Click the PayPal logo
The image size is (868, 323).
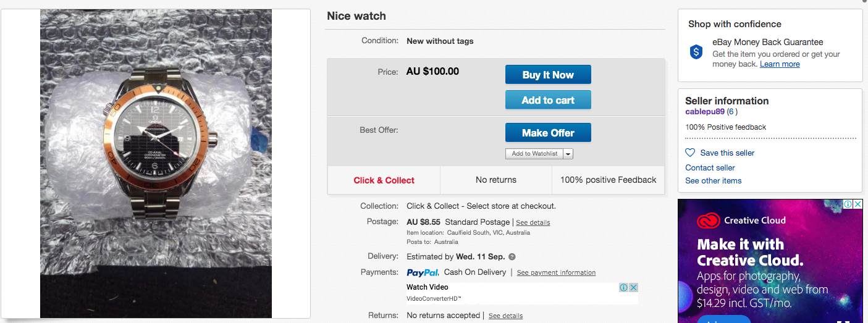click(x=423, y=272)
